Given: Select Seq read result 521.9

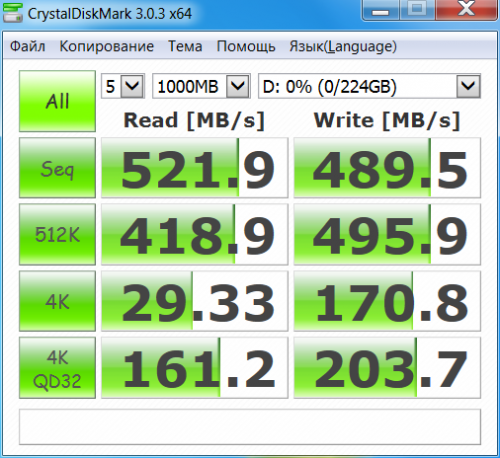Looking at the screenshot, I should (194, 168).
